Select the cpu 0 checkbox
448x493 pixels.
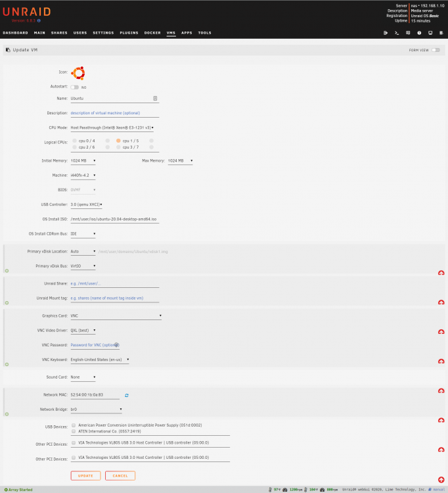(74, 141)
